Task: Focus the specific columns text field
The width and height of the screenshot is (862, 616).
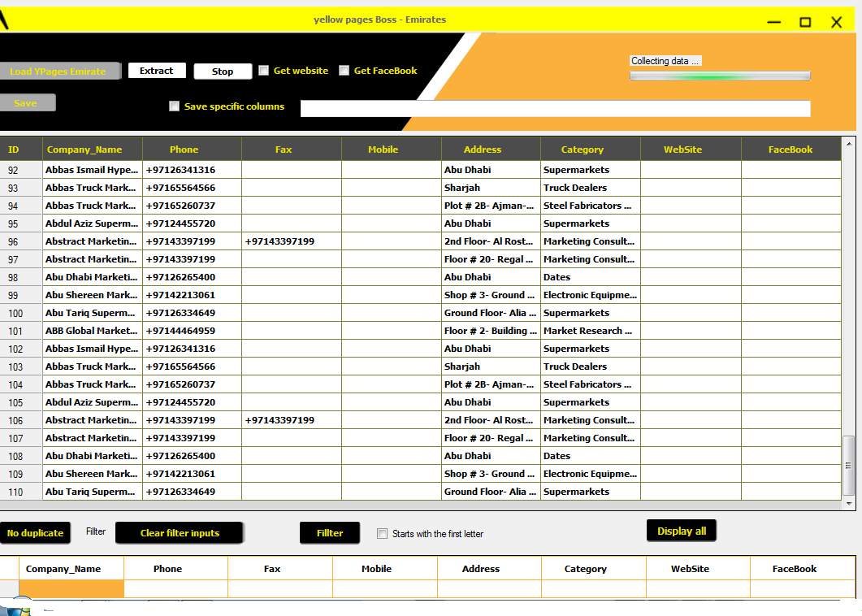Action: (x=555, y=108)
